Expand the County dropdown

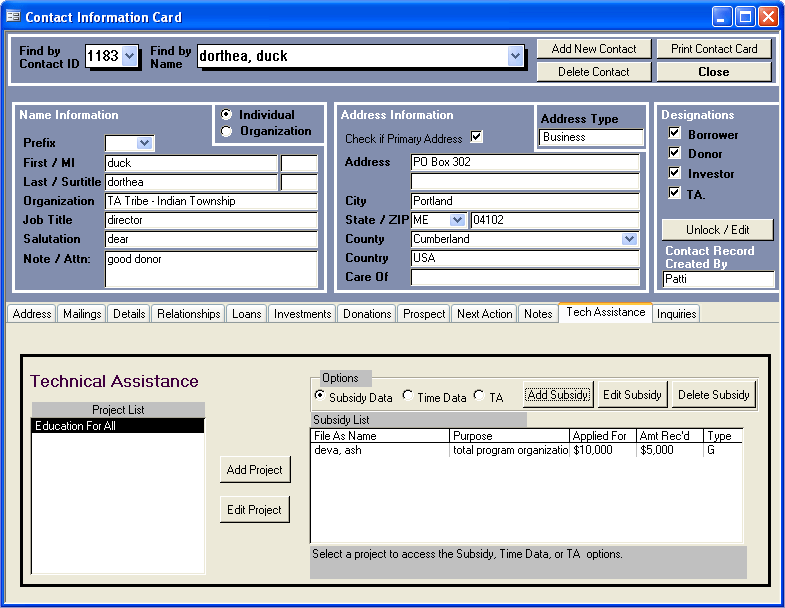click(x=629, y=239)
